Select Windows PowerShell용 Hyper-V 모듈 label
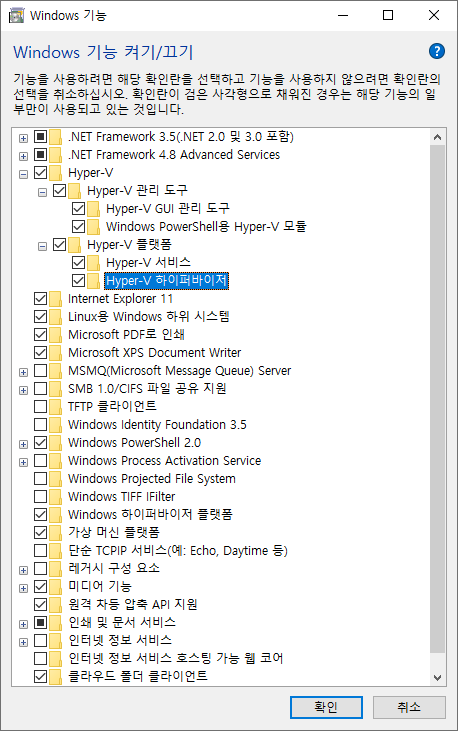 (206, 227)
